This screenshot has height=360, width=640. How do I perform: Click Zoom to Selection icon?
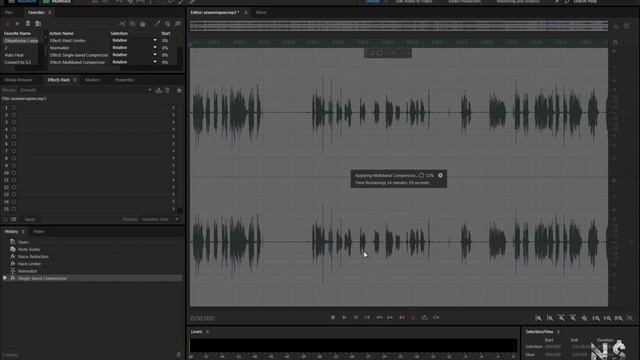[619, 318]
